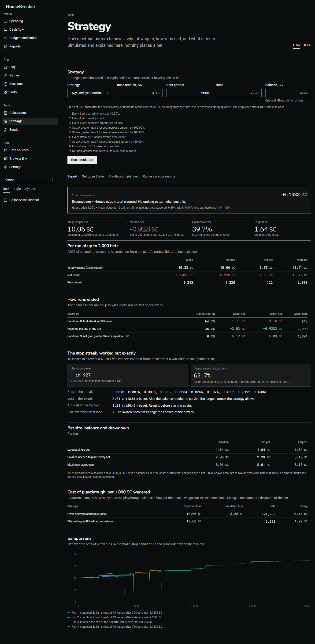Click the Balance, SC input field
Screen dimensions: 315x644
point(288,93)
